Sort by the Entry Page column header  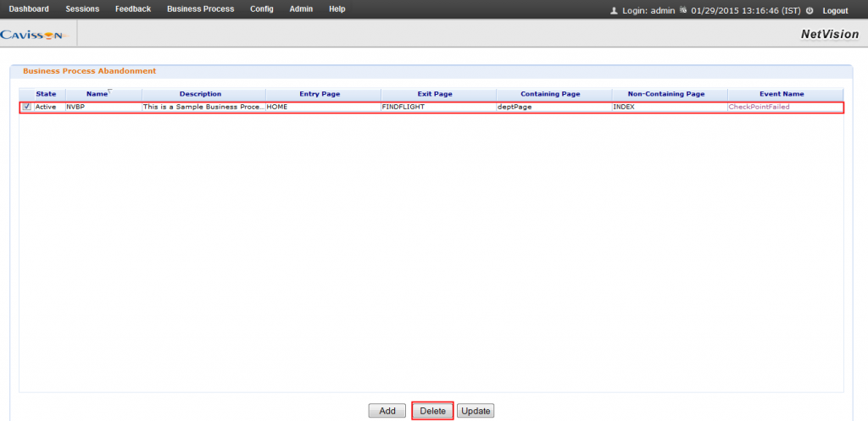tap(323, 94)
